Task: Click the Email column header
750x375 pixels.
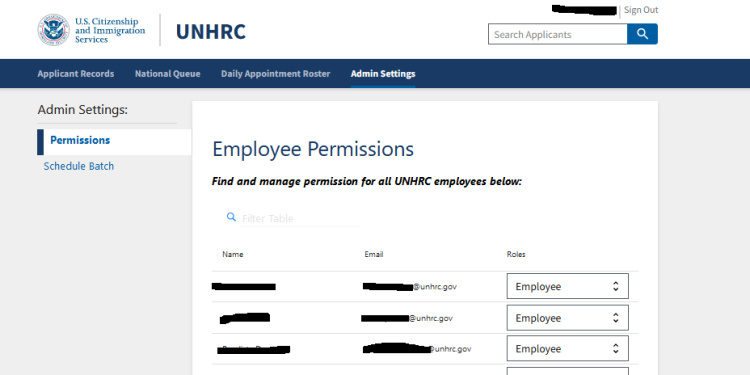Action: coord(374,254)
